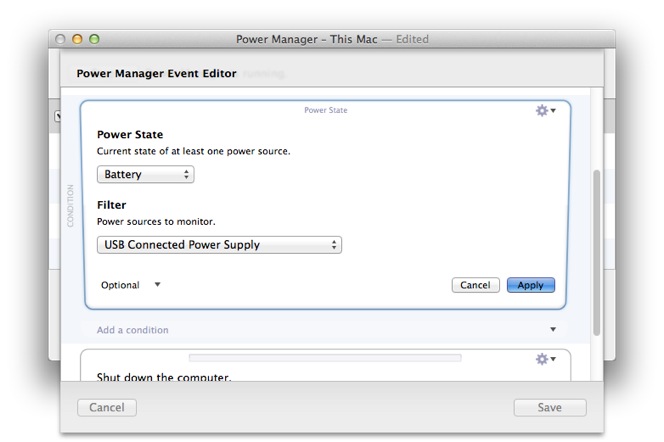Click the Apply button
664x442 pixels.
531,285
